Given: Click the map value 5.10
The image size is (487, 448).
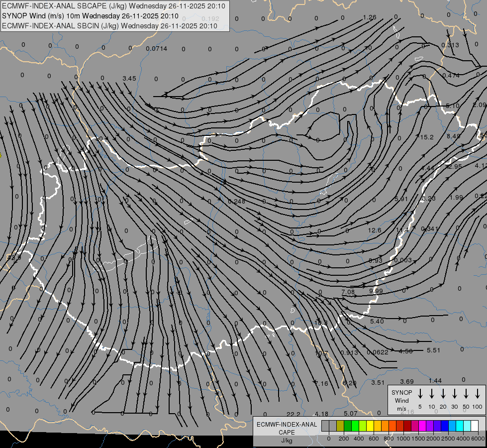Looking at the screenshot, I should (453, 106).
